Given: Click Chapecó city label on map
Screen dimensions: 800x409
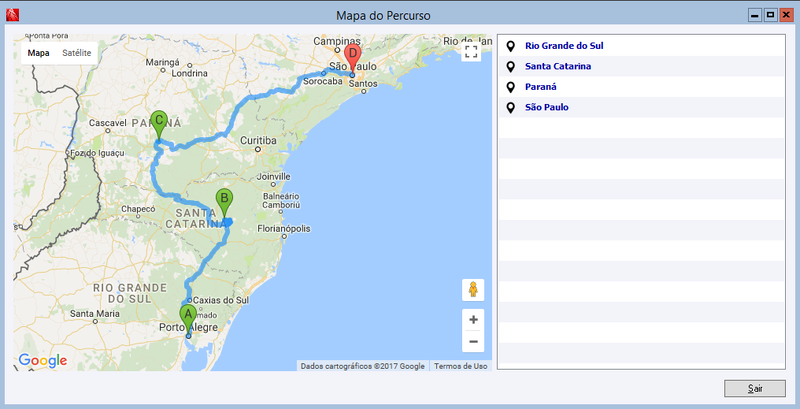Looking at the screenshot, I should coord(138,209).
